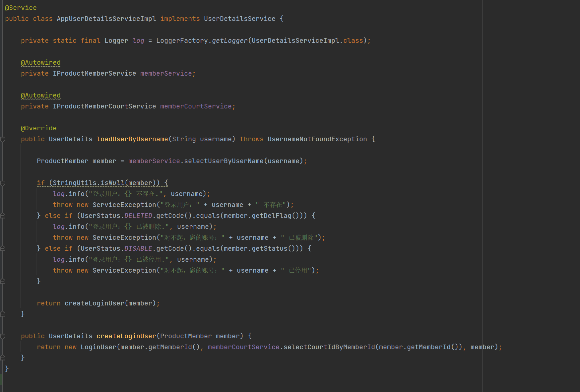Click the @Override annotation
This screenshot has height=392, width=580.
point(39,128)
